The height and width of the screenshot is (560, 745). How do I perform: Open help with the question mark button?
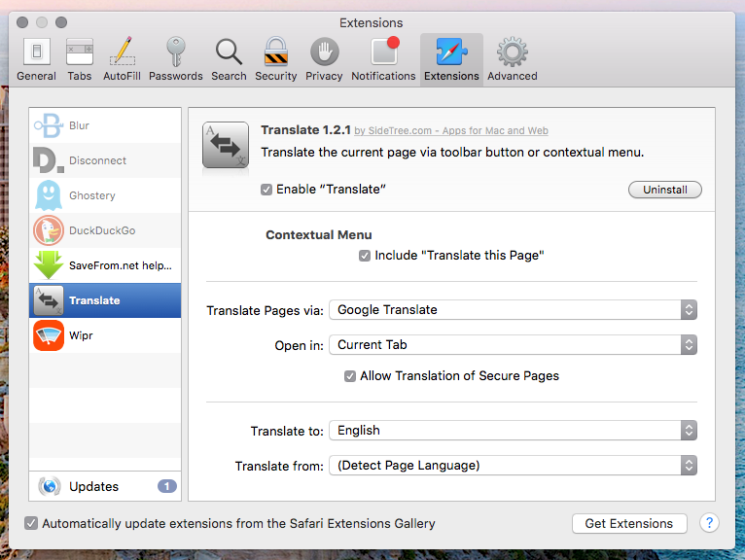click(x=709, y=523)
